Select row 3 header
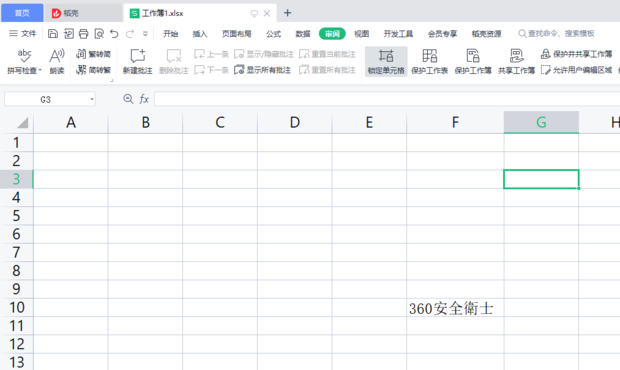This screenshot has width=620, height=370. pyautogui.click(x=16, y=179)
